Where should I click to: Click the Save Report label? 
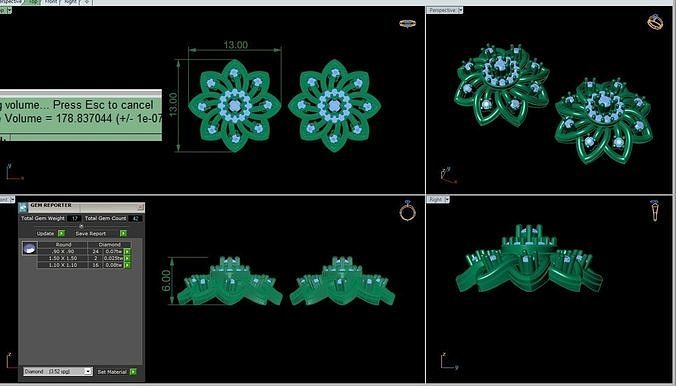pos(91,233)
